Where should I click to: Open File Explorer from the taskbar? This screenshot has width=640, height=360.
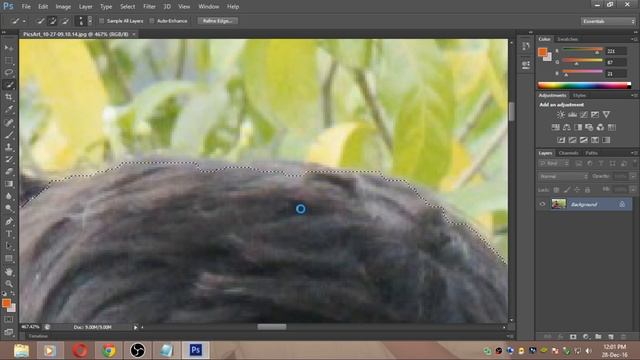coord(21,350)
